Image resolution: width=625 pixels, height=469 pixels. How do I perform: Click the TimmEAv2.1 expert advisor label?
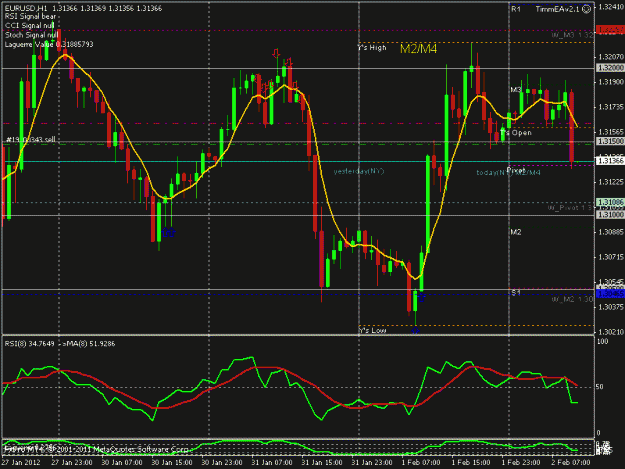click(x=558, y=9)
